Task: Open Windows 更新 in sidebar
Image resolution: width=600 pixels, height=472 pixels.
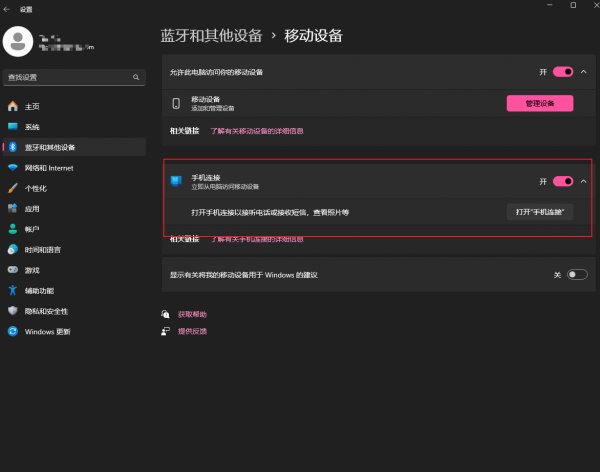Action: [74, 332]
